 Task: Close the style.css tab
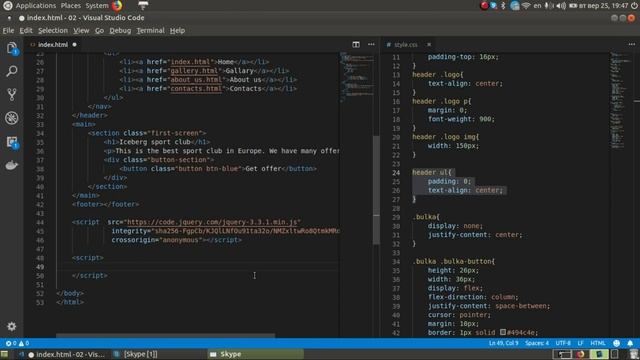point(429,44)
